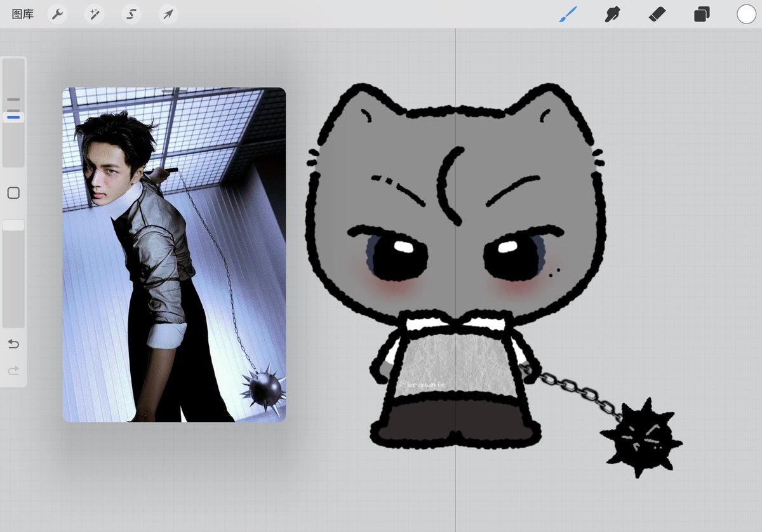This screenshot has height=532, width=762.
Task: Activate the Transform arrow tool
Action: click(x=168, y=14)
